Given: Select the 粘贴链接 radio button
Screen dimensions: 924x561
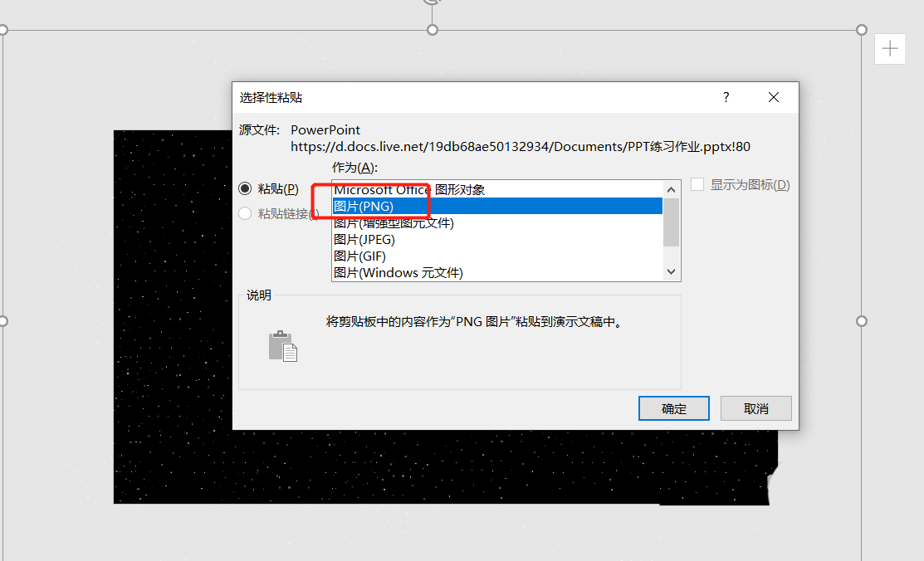Looking at the screenshot, I should (245, 213).
